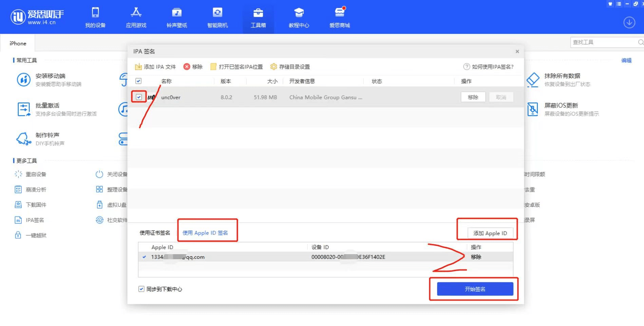Click 编辑 link at top right
Image resolution: width=644 pixels, height=326 pixels.
click(626, 60)
